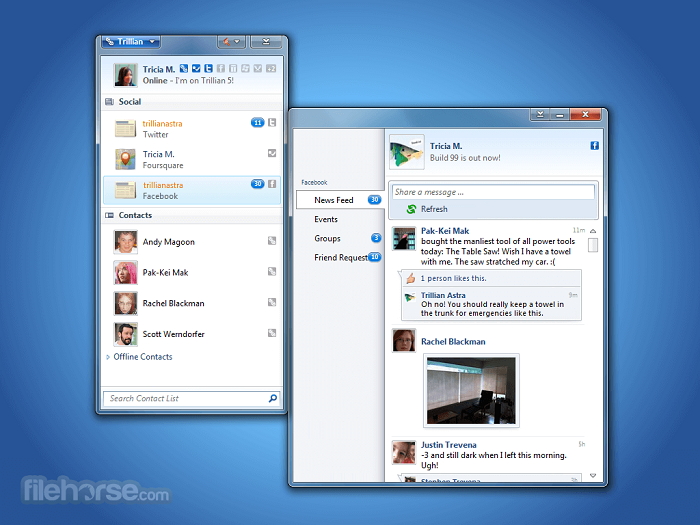Click the +2 more accounts icon
This screenshot has height=525, width=700.
click(270, 69)
